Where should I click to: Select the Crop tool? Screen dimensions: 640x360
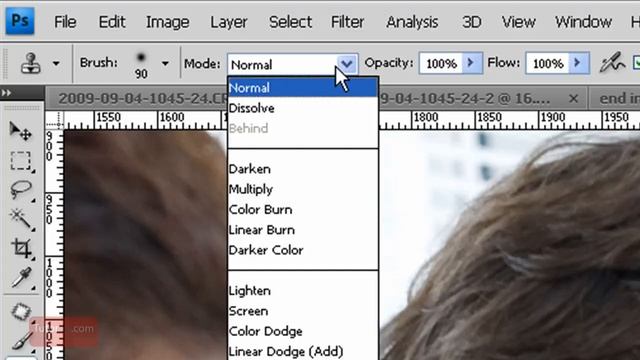click(21, 248)
